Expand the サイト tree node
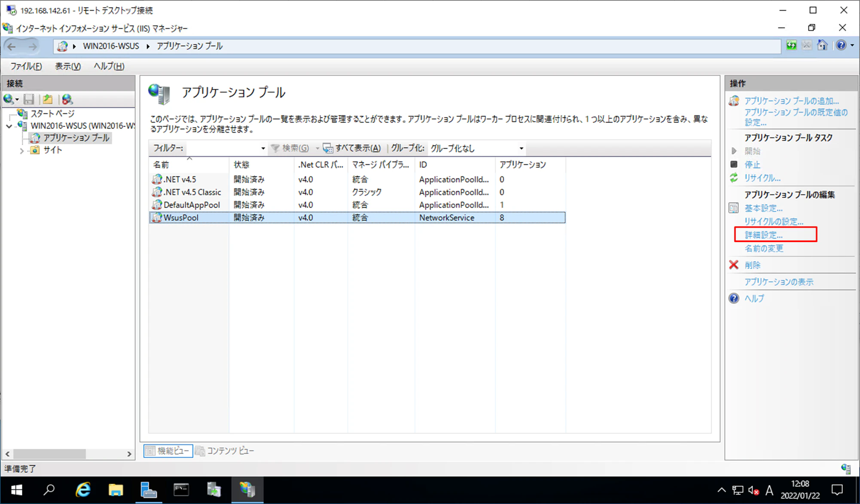860x504 pixels. (21, 151)
